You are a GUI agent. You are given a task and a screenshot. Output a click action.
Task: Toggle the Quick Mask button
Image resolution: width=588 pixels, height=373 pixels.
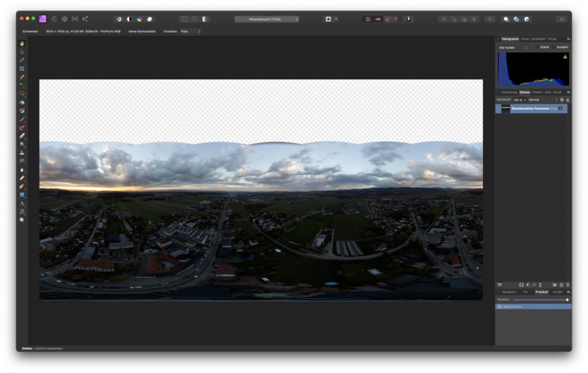328,19
